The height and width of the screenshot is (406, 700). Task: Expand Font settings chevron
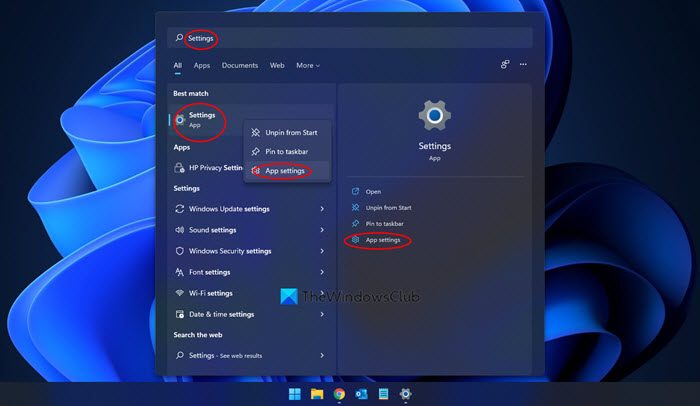click(322, 272)
